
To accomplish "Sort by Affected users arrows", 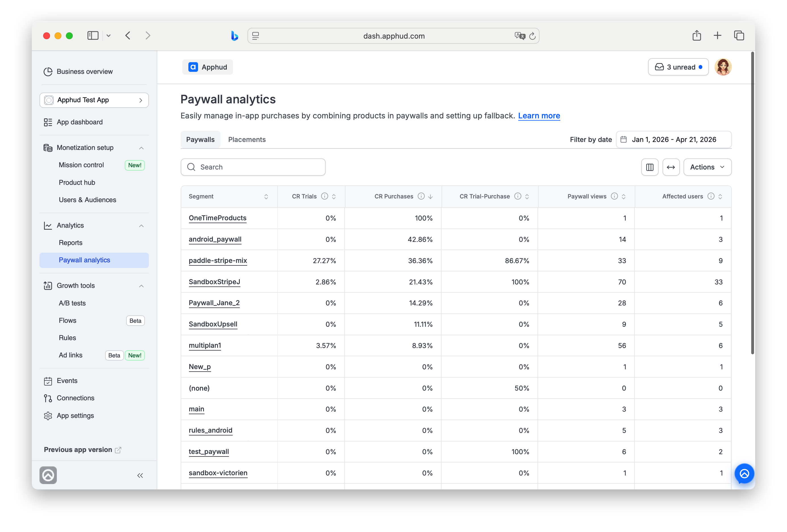I will [720, 197].
